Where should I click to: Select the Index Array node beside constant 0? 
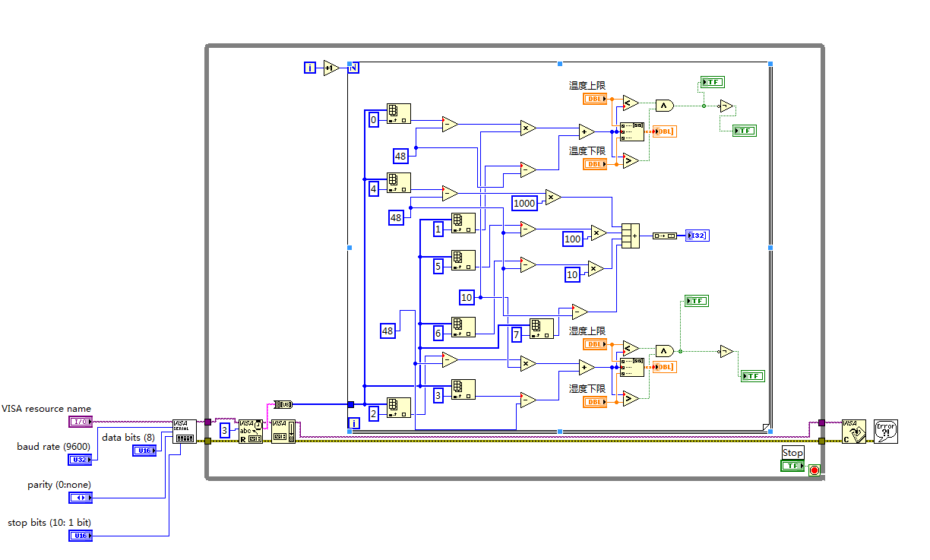click(398, 114)
